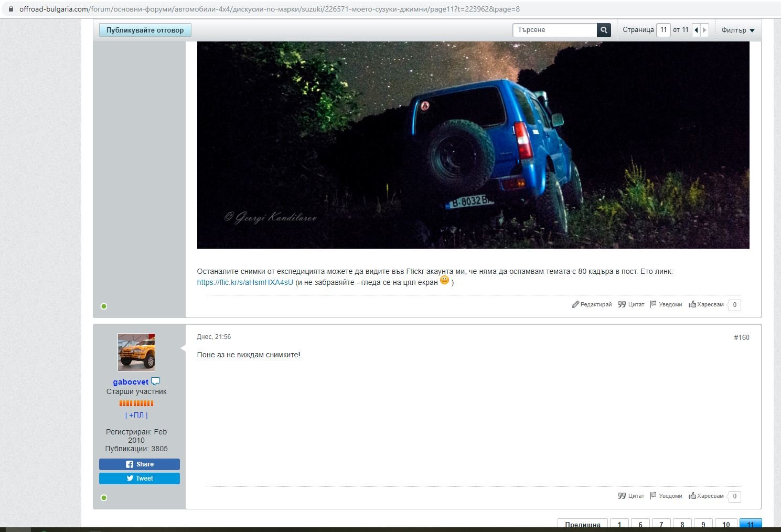The width and height of the screenshot is (781, 532).
Task: Share post on Facebook
Action: [x=140, y=464]
